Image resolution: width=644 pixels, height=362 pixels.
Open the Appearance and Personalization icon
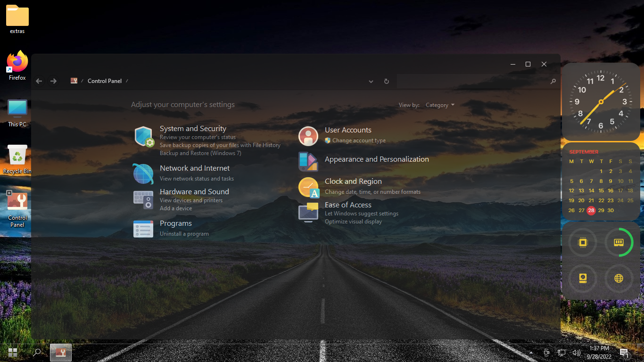click(308, 161)
